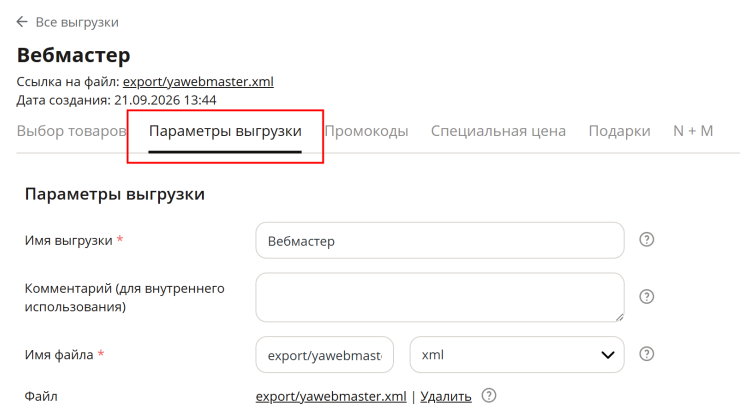Open export/yawebmaster.xml link in Файл row
The image size is (740, 420).
[331, 396]
